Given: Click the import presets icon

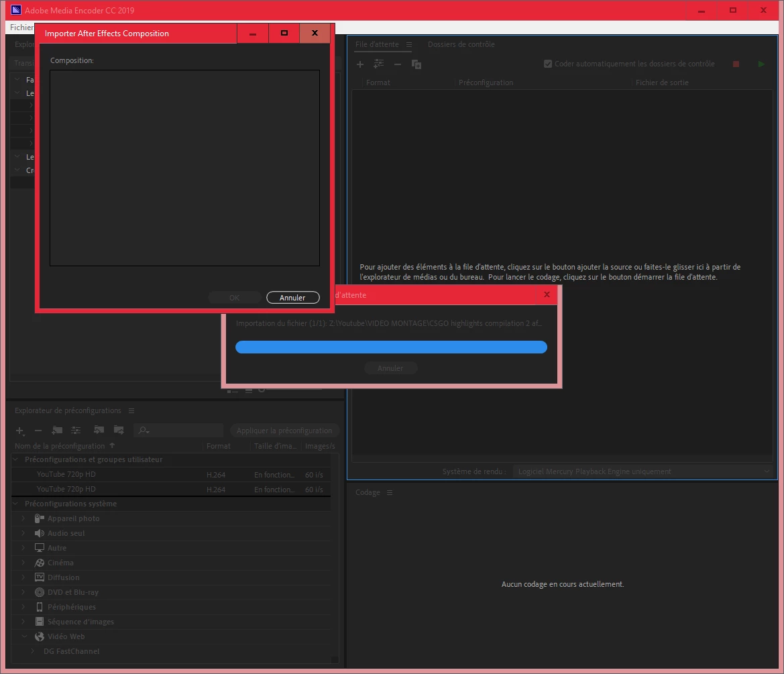Looking at the screenshot, I should pyautogui.click(x=99, y=430).
